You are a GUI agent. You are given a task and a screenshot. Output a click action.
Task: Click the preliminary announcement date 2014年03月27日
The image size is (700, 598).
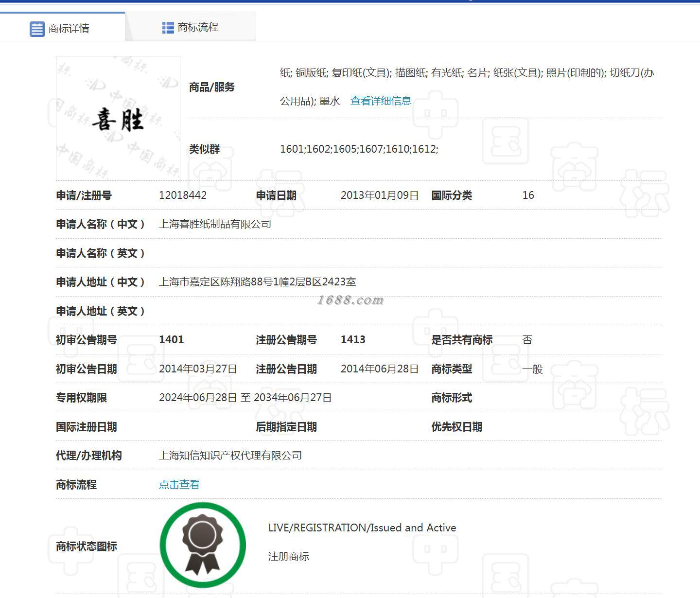[198, 369]
